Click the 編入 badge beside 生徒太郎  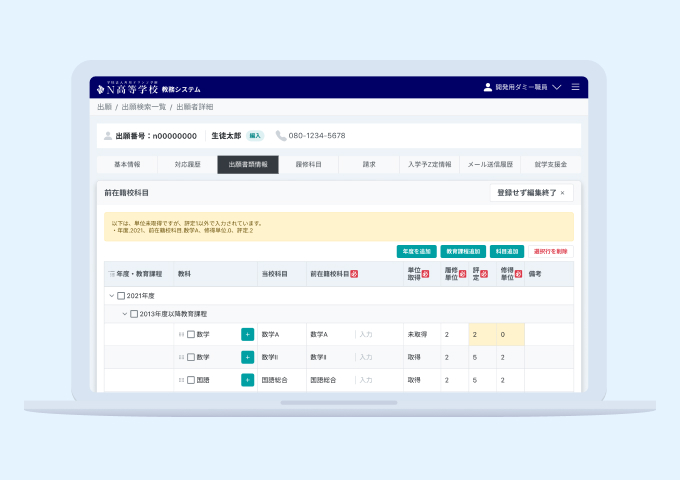pos(255,136)
